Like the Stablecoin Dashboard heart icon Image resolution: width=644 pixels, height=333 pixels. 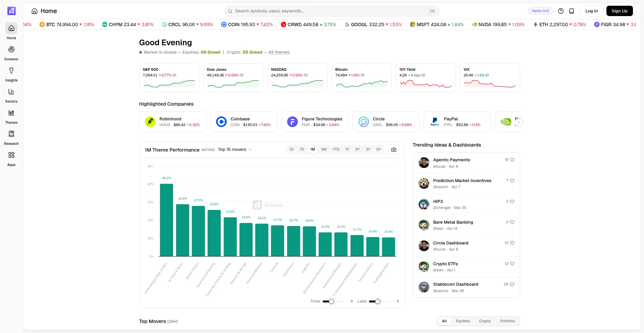click(x=512, y=284)
